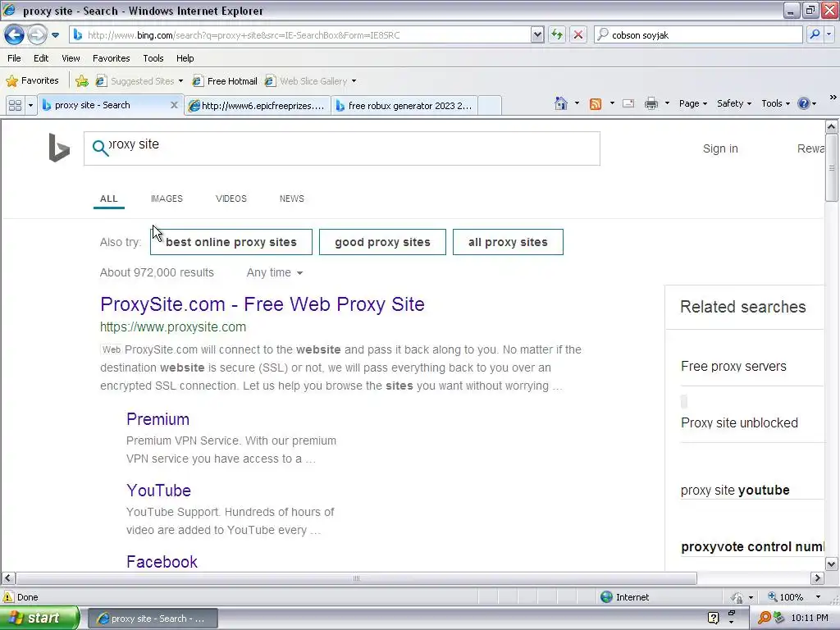The image size is (840, 630).
Task: Click the address bar URL field
Action: point(300,34)
